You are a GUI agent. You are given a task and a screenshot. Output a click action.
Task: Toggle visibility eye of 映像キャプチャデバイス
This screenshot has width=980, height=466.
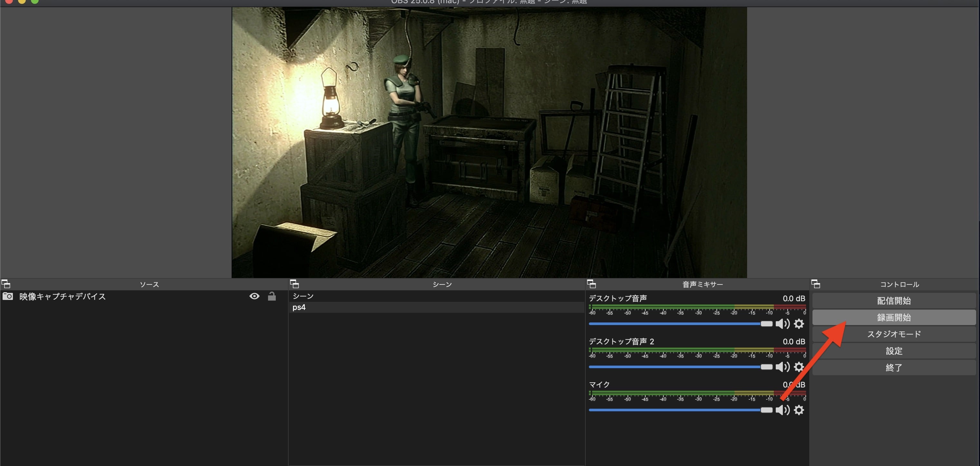click(x=255, y=296)
